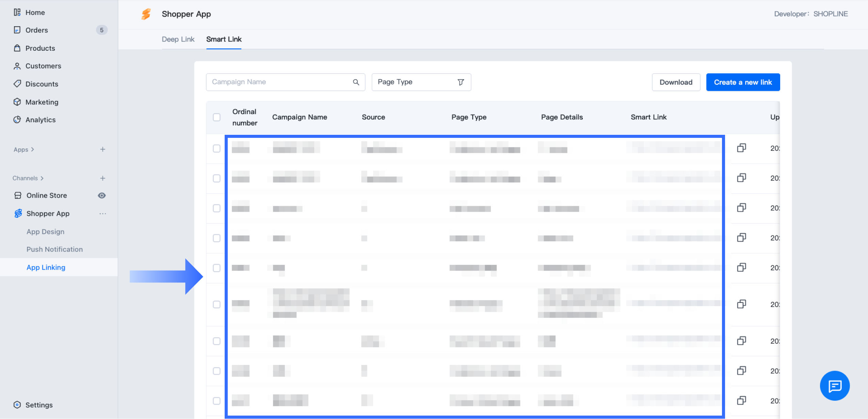This screenshot has height=419, width=868.
Task: Click the Create a new link button
Action: click(743, 82)
